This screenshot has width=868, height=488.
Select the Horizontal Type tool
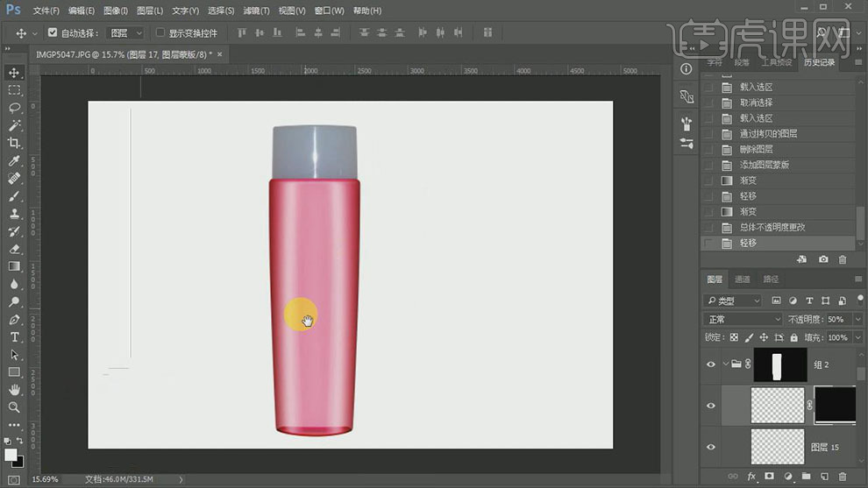pyautogui.click(x=14, y=337)
